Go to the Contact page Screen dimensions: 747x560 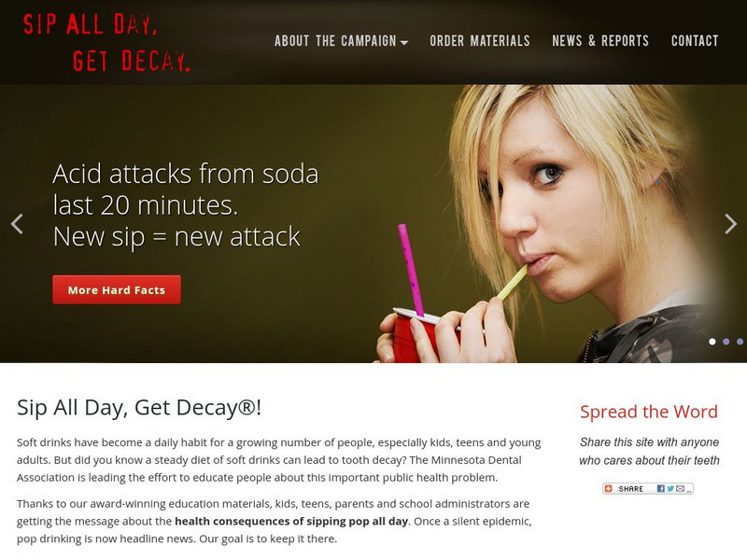click(695, 41)
